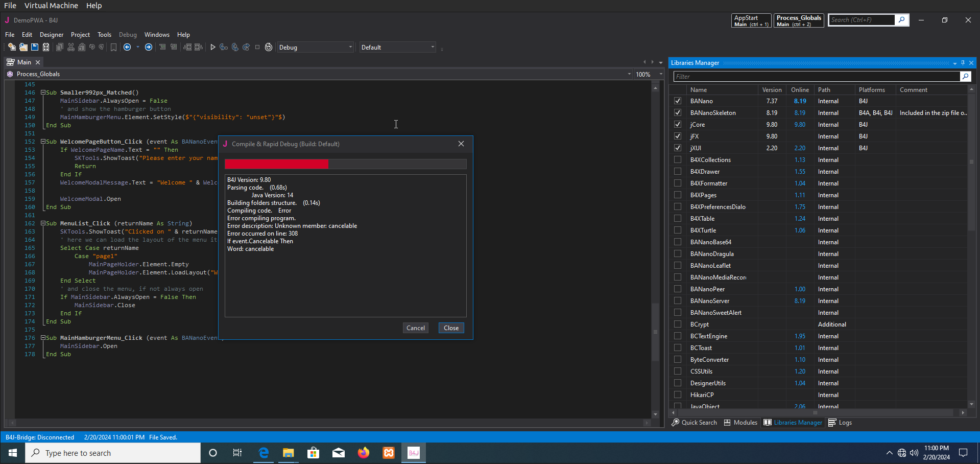
Task: Click the bookmark toggle toolbar icon
Action: pos(113,47)
